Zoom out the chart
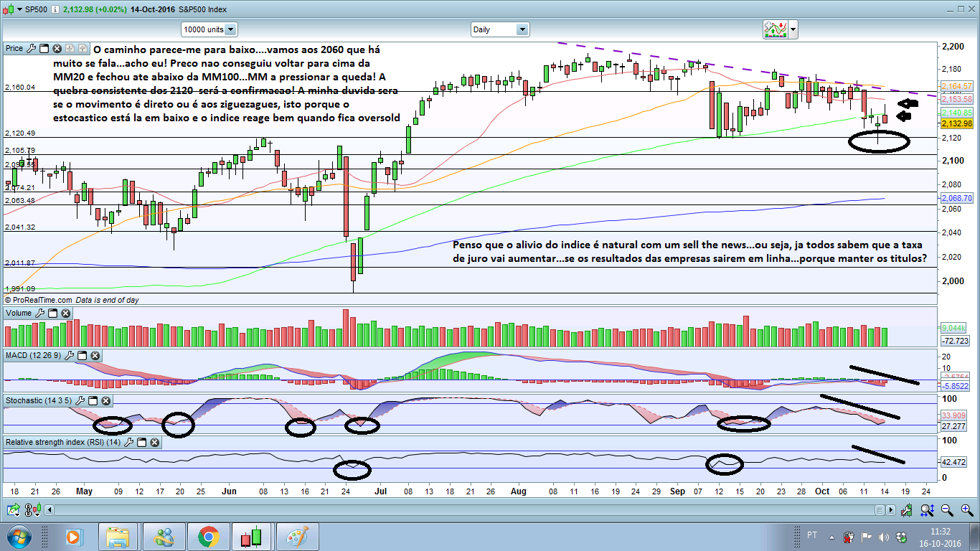Screen dimensions: 980x551 (x=947, y=510)
